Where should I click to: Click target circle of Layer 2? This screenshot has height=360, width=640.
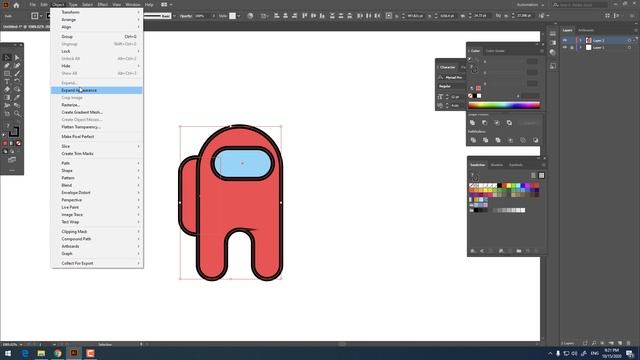[x=629, y=40]
